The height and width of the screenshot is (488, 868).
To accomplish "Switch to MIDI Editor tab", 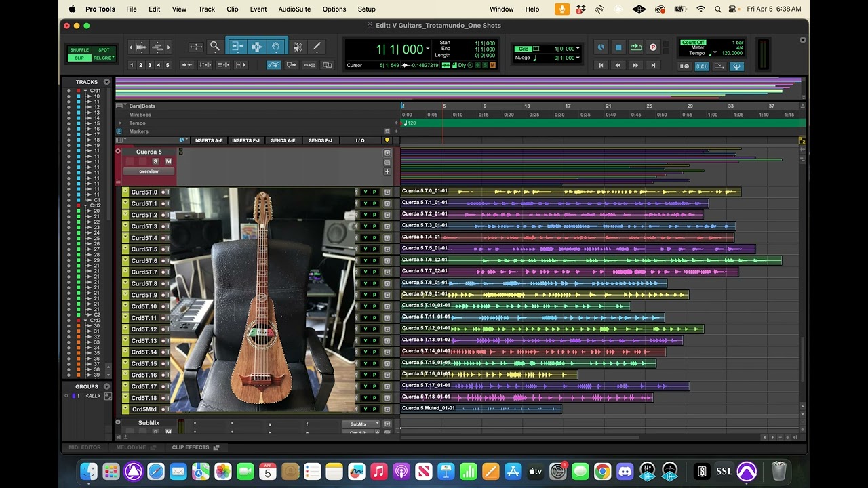I will (x=85, y=447).
